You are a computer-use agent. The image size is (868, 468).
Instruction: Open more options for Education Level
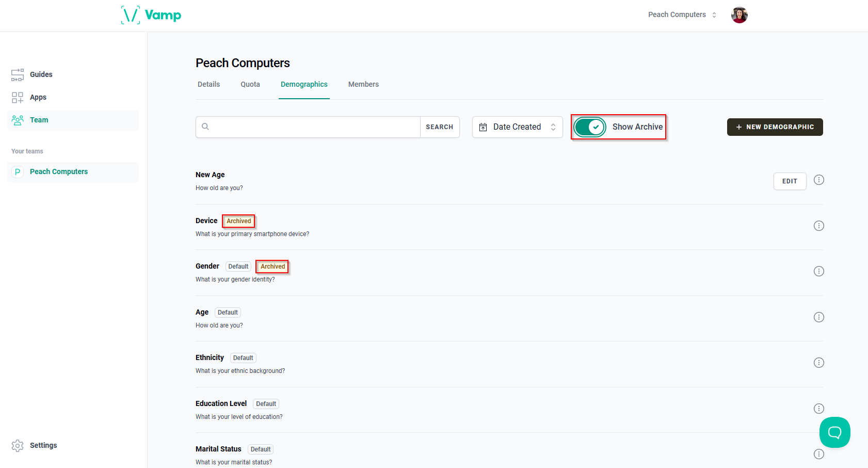tap(819, 409)
